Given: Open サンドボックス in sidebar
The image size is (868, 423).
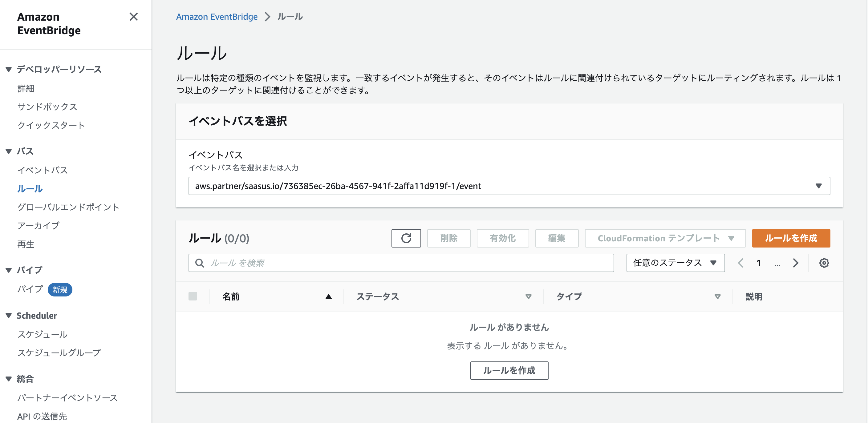Looking at the screenshot, I should click(47, 107).
